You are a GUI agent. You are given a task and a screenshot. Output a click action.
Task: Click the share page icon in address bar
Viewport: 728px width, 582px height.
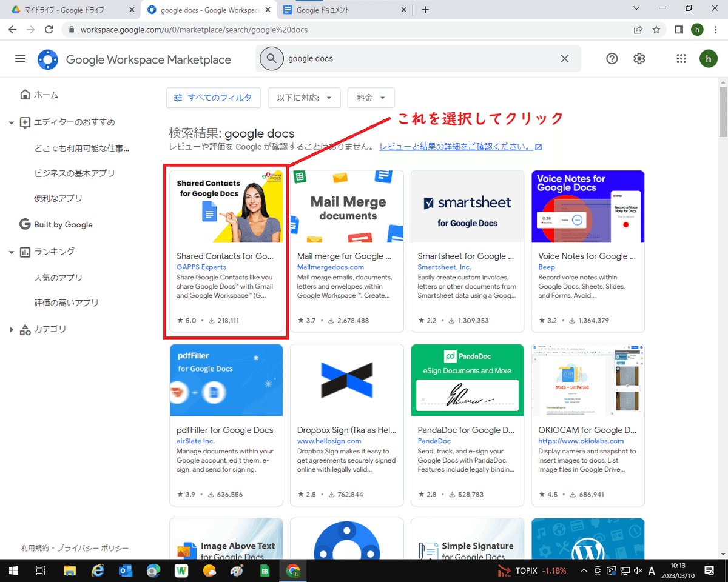pyautogui.click(x=638, y=29)
